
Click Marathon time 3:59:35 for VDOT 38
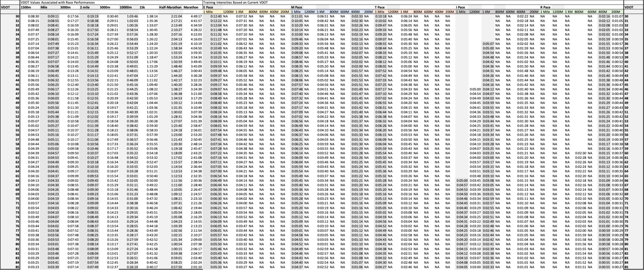click(x=196, y=53)
